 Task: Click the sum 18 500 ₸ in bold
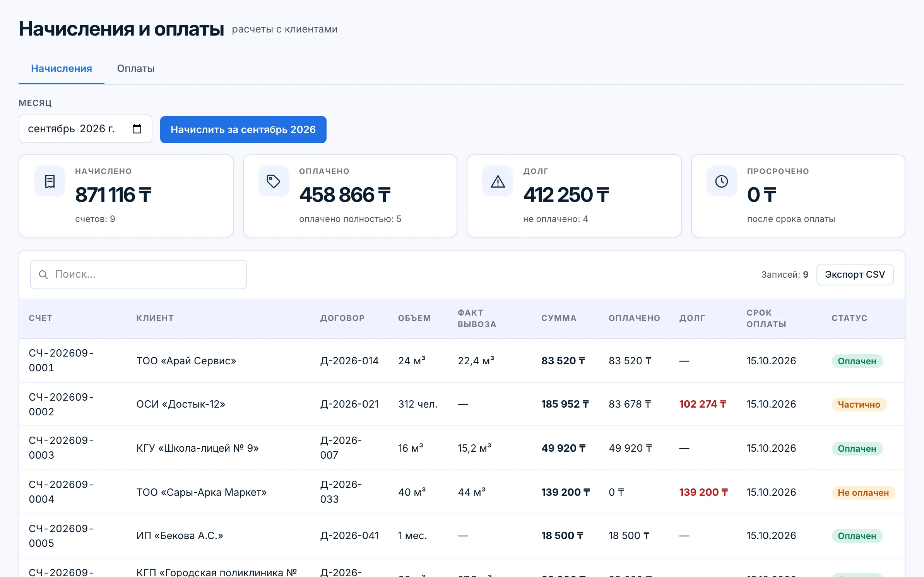tap(562, 536)
